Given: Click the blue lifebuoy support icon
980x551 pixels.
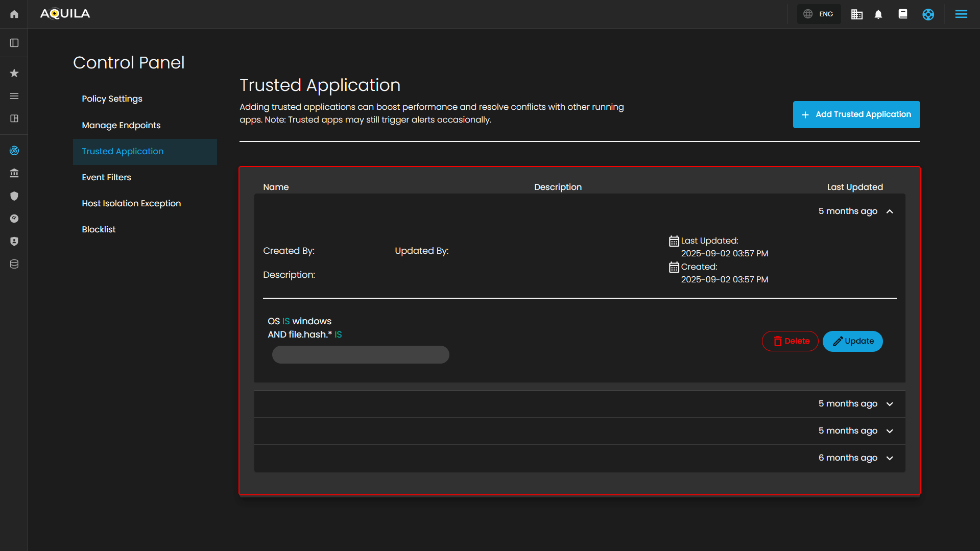Looking at the screenshot, I should click(x=928, y=14).
